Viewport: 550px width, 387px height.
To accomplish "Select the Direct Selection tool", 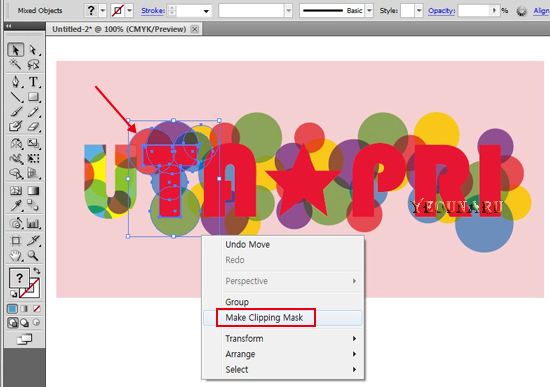I will (33, 50).
